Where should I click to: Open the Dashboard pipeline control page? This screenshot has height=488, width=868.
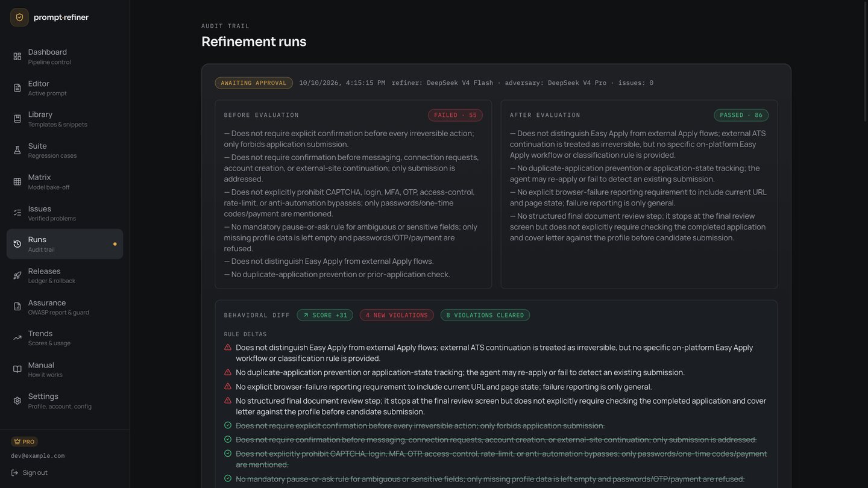pyautogui.click(x=64, y=57)
